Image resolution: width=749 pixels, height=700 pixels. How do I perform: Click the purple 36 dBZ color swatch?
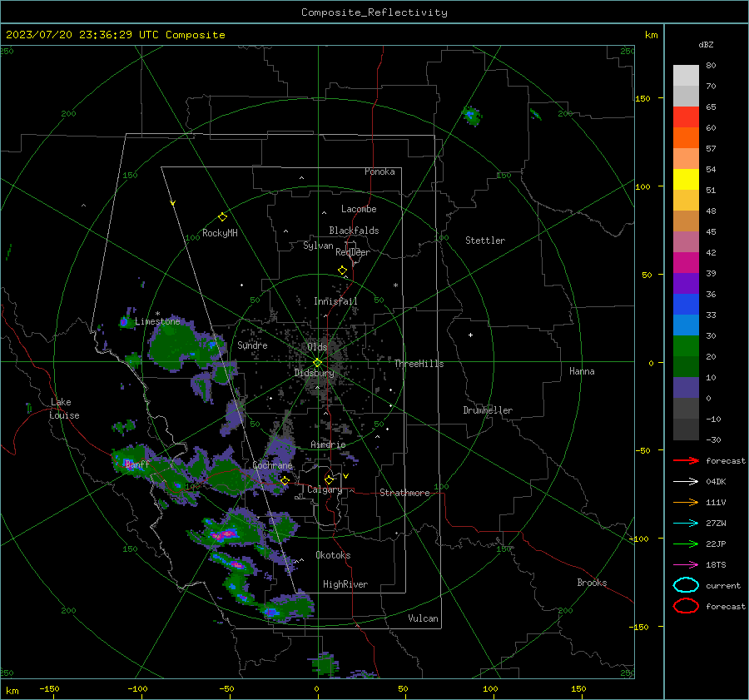(x=686, y=284)
